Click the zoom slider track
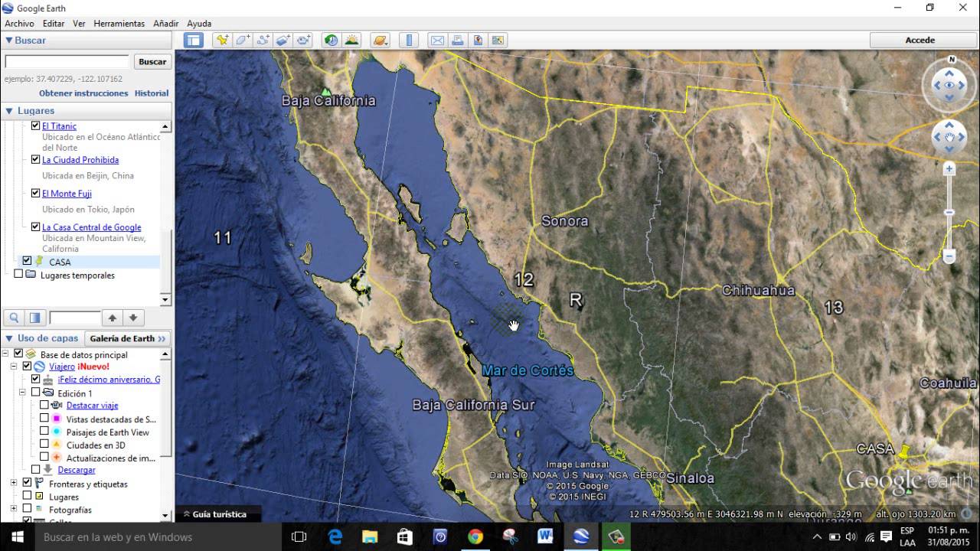This screenshot has width=980, height=551. [949, 212]
